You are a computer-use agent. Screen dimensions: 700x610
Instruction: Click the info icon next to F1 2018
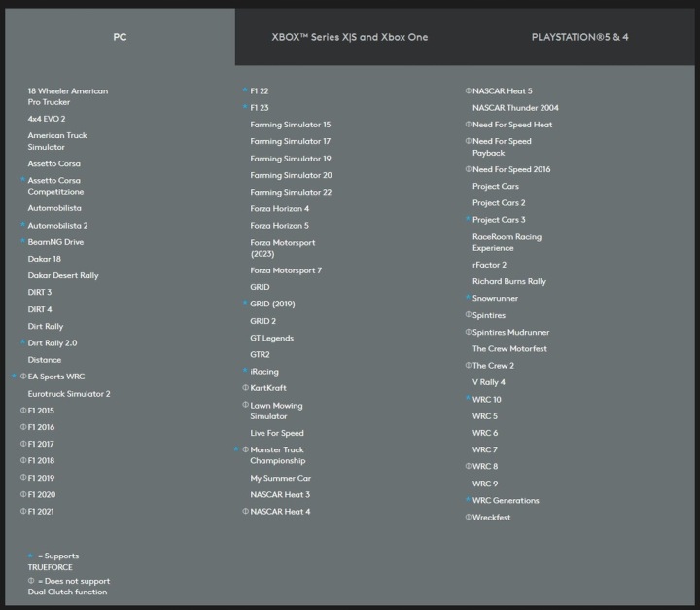(x=23, y=460)
